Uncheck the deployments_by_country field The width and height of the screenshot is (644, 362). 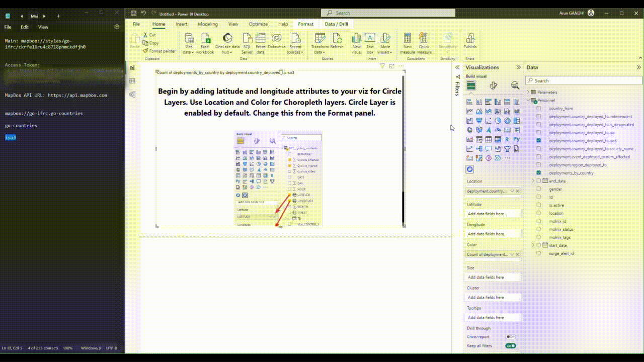point(538,173)
